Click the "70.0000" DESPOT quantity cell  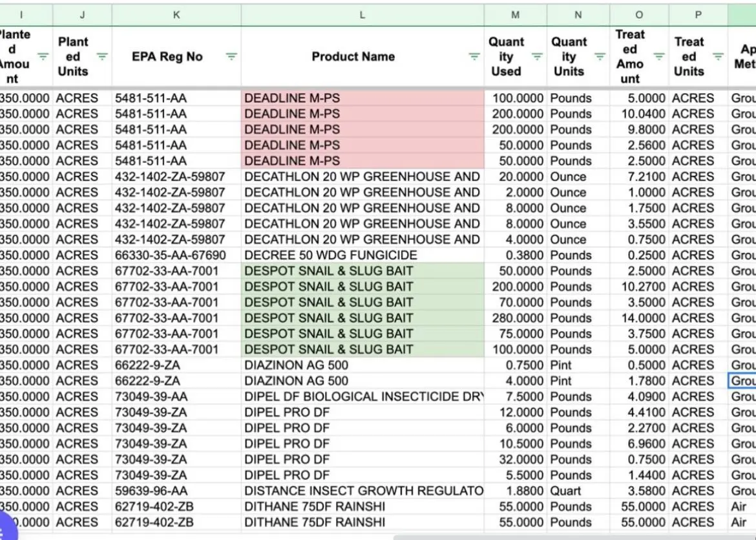click(516, 303)
